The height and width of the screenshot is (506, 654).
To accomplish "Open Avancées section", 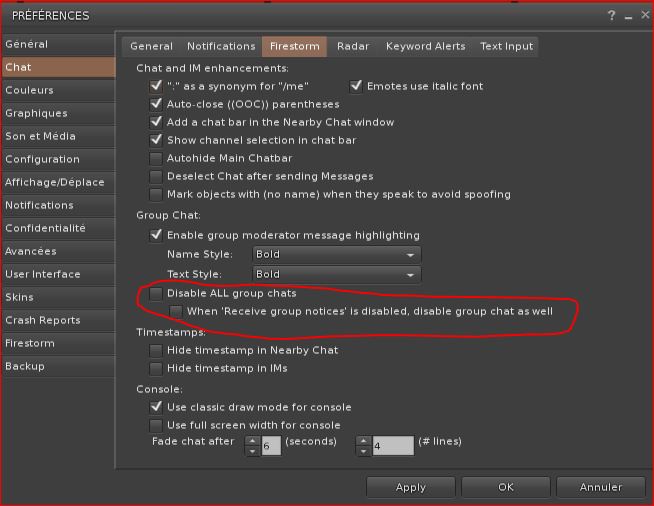I will tap(58, 251).
